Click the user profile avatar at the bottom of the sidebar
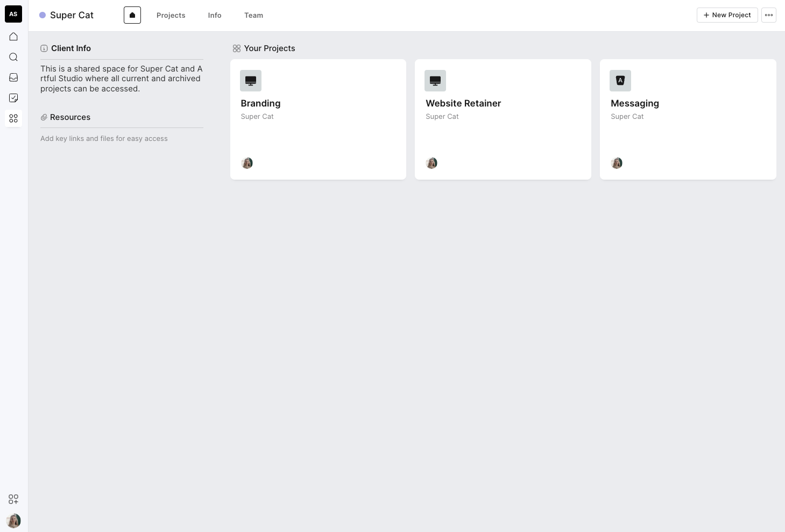 [13, 521]
